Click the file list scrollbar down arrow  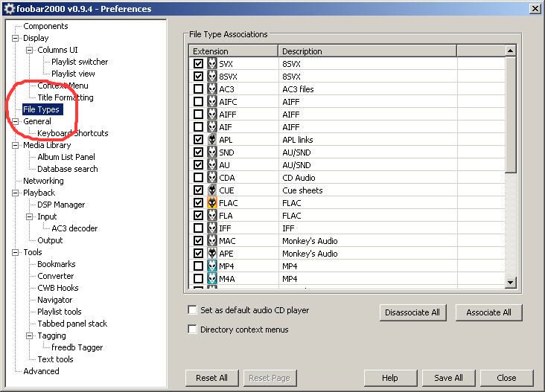click(x=510, y=283)
